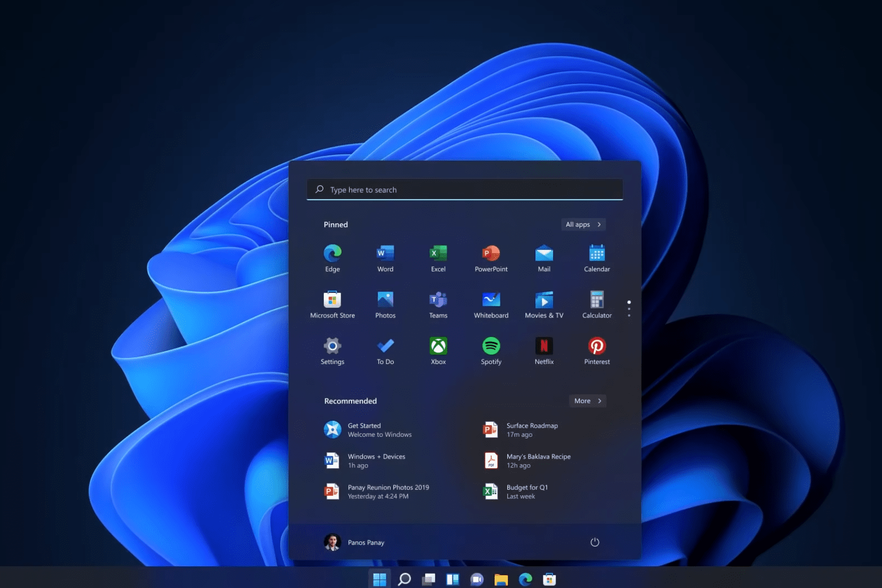
Task: Expand the All apps list
Action: coord(583,224)
